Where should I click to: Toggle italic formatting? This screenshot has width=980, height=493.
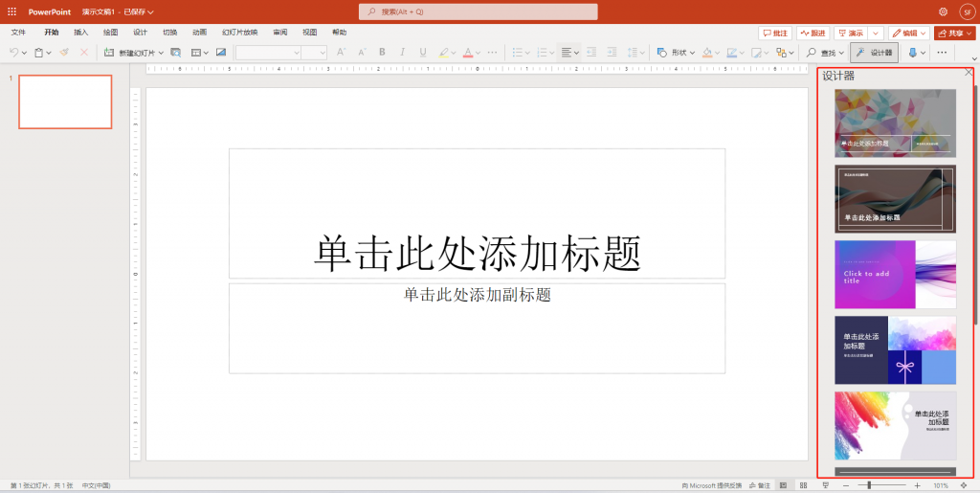(x=403, y=53)
